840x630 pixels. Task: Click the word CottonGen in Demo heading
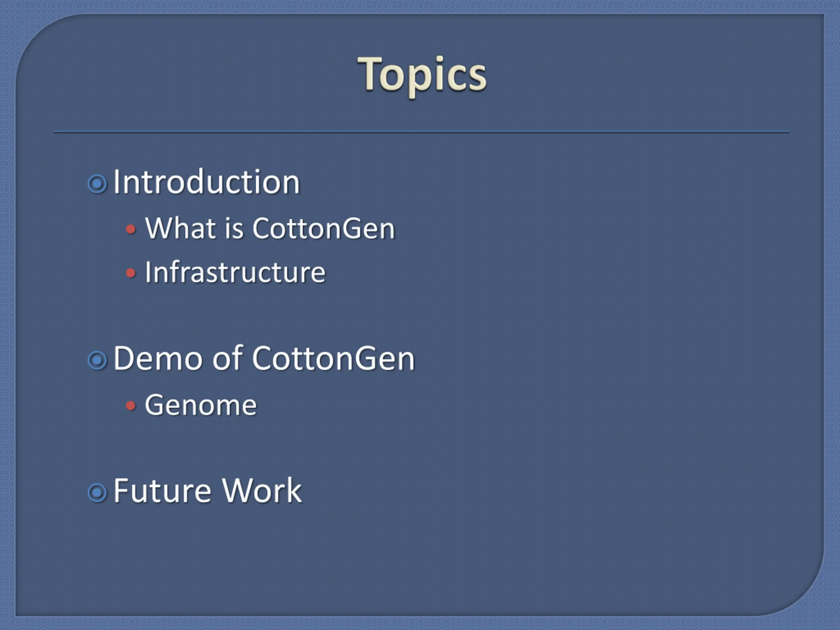click(x=333, y=358)
